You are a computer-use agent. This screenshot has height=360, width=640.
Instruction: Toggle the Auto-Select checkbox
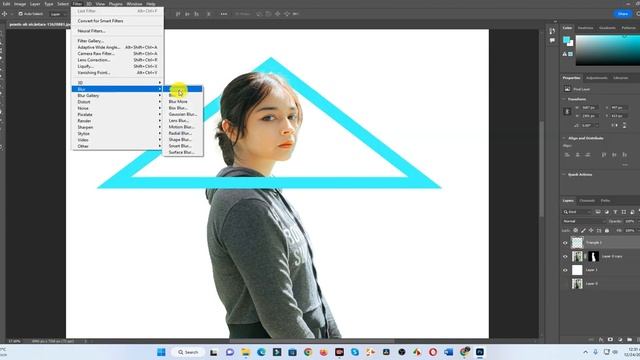pyautogui.click(x=20, y=14)
